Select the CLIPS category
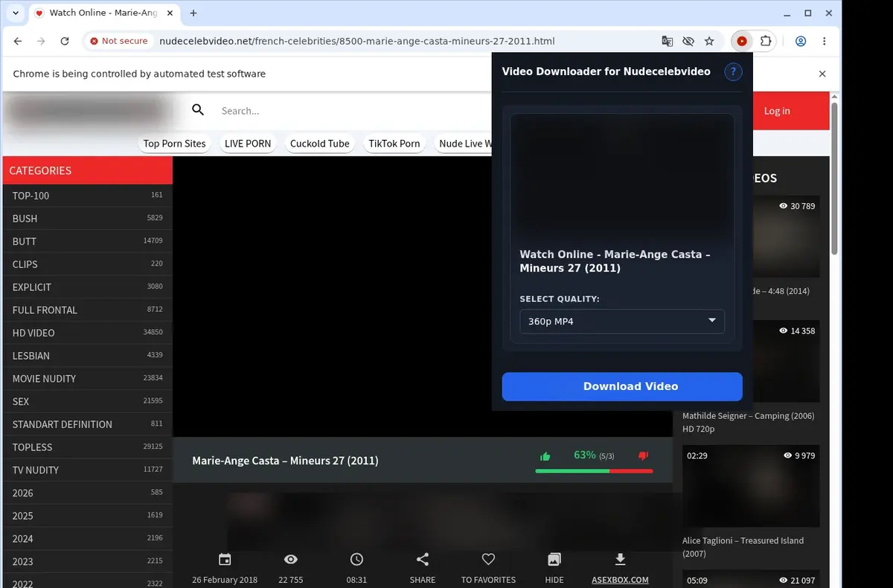893x588 pixels. [87, 264]
